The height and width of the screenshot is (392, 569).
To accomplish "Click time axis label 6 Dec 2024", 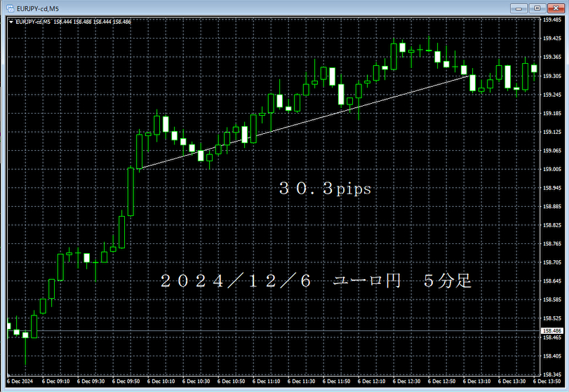I will (x=20, y=381).
